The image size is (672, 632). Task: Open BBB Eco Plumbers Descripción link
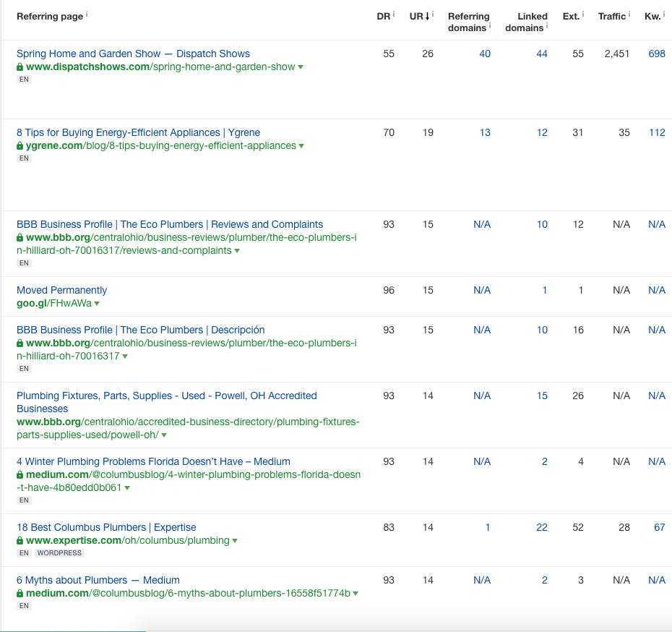pyautogui.click(x=141, y=330)
